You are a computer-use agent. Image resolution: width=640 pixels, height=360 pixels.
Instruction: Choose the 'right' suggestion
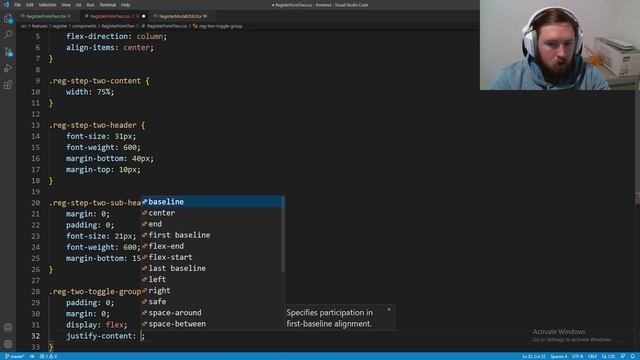tap(212, 290)
